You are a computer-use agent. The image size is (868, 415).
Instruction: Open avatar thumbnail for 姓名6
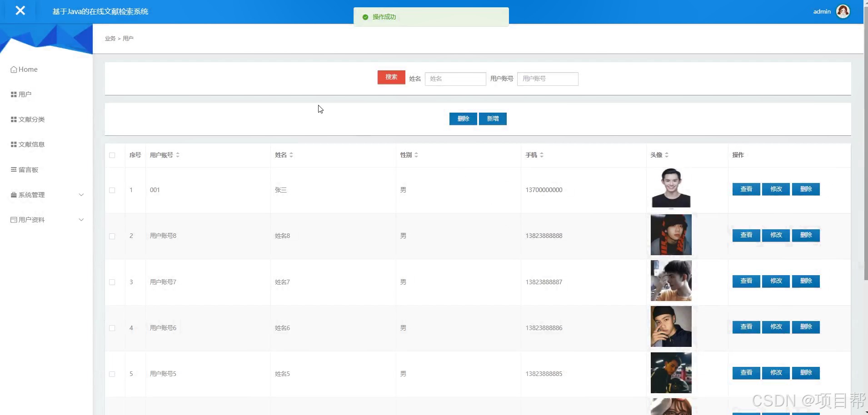(x=671, y=326)
